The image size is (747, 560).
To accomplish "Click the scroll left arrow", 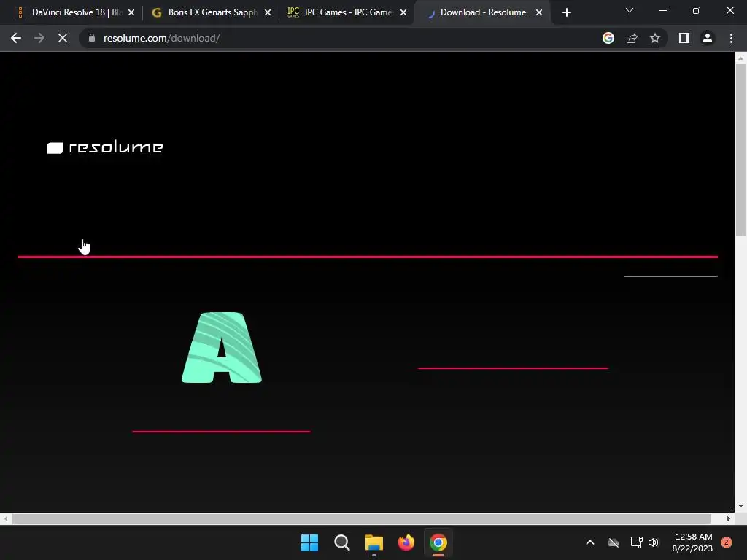I will (x=5, y=518).
